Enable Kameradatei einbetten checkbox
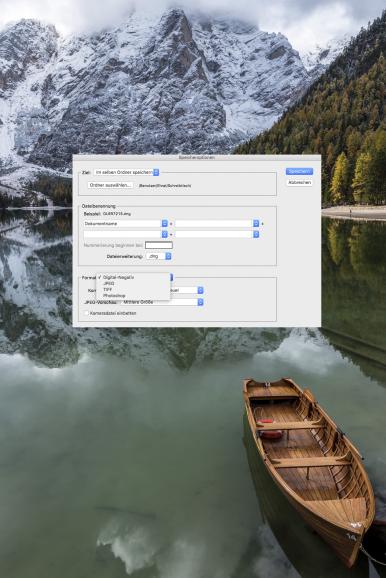Image resolution: width=386 pixels, height=578 pixels. [x=87, y=313]
